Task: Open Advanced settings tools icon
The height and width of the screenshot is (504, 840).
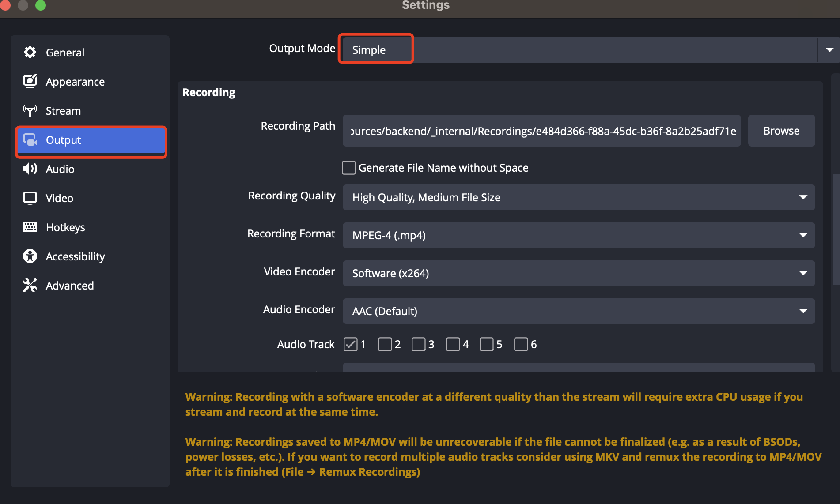Action: pos(30,286)
